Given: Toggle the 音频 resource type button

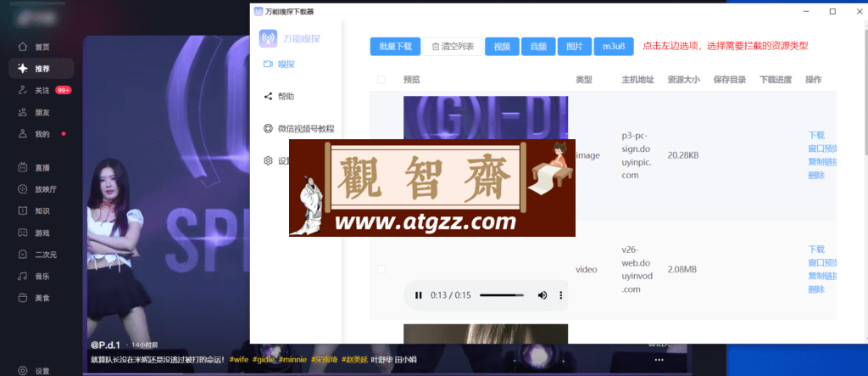Looking at the screenshot, I should 538,47.
